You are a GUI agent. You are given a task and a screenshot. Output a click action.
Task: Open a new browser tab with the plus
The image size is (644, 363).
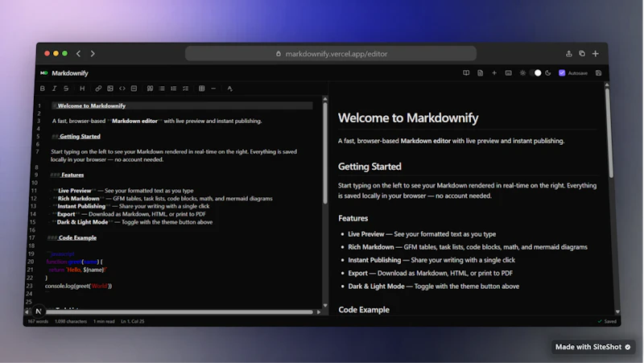click(x=596, y=53)
